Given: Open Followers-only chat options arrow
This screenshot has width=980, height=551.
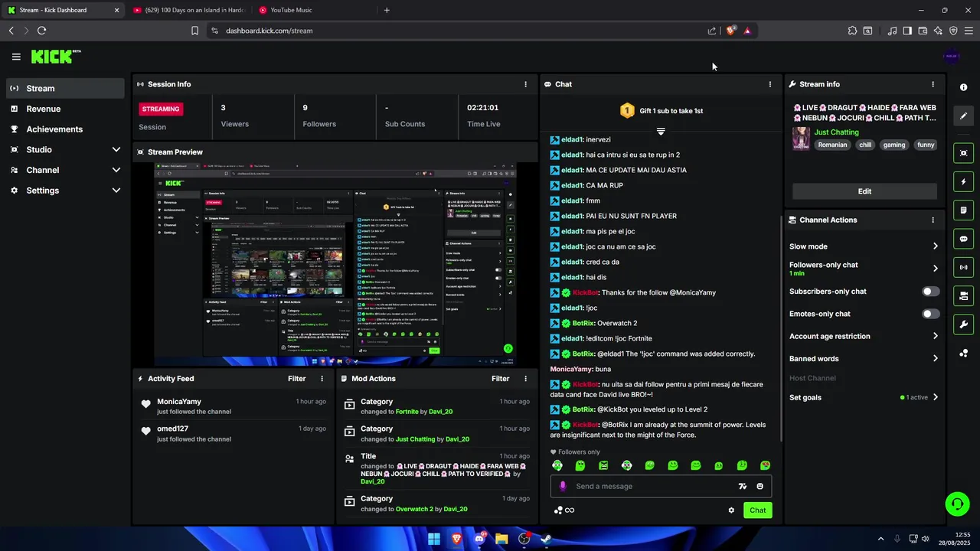Looking at the screenshot, I should (x=935, y=269).
